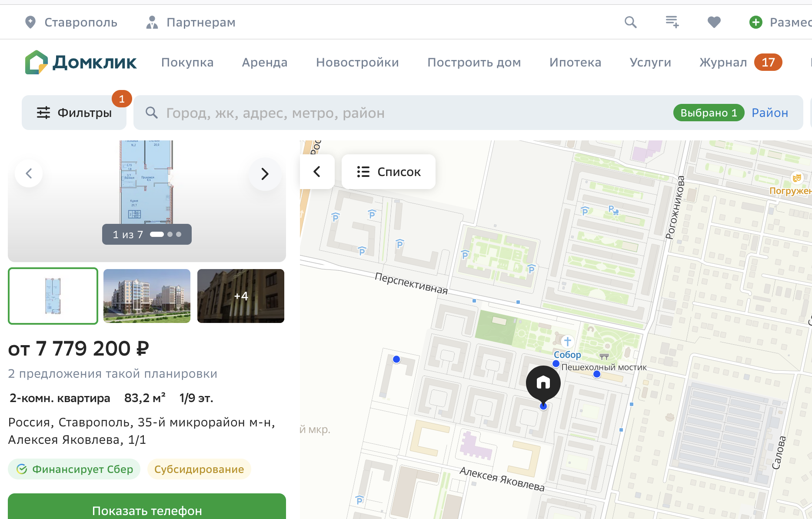
Task: Click the Рогожникова street label on map
Action: 675,207
